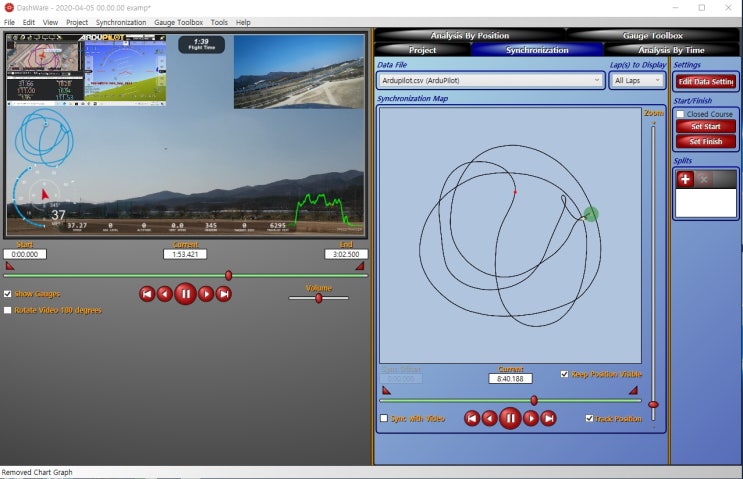
Task: Enable Sync with Video checkbox
Action: tap(384, 418)
